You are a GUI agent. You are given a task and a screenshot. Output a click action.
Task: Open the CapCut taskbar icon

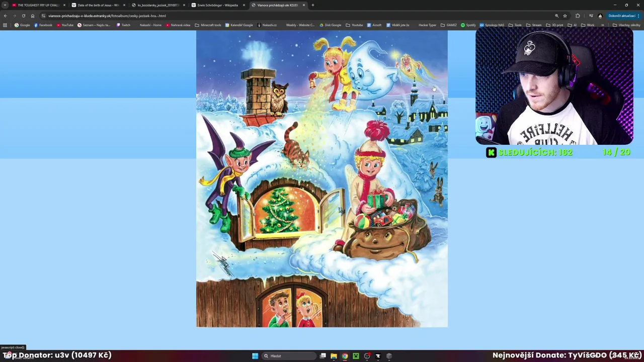(378, 356)
